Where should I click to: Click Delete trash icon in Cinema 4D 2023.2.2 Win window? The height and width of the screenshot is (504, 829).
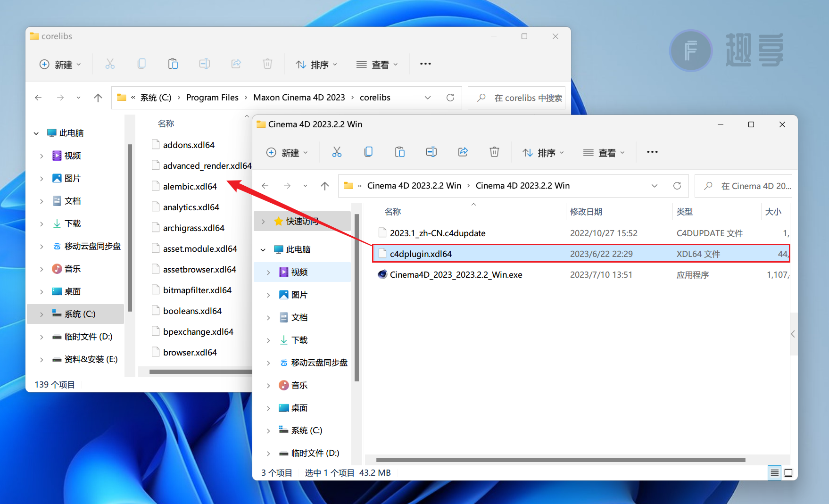[x=494, y=152]
